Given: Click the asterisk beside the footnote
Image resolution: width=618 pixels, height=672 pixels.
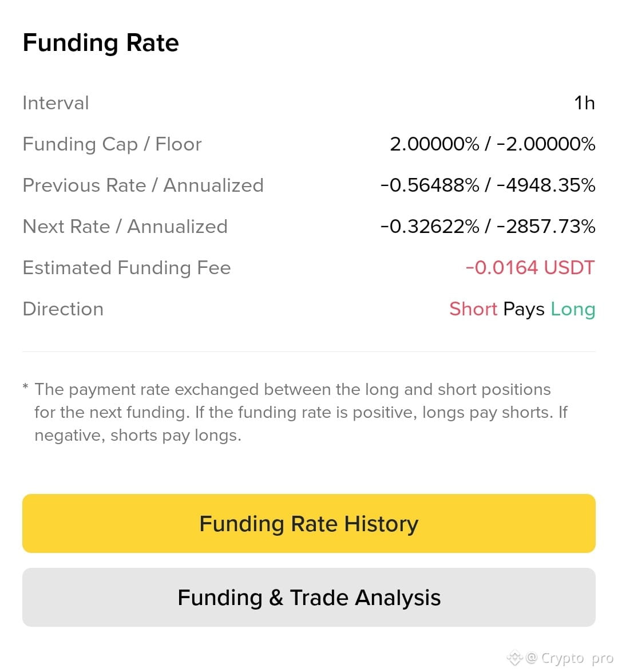Looking at the screenshot, I should click(x=26, y=387).
